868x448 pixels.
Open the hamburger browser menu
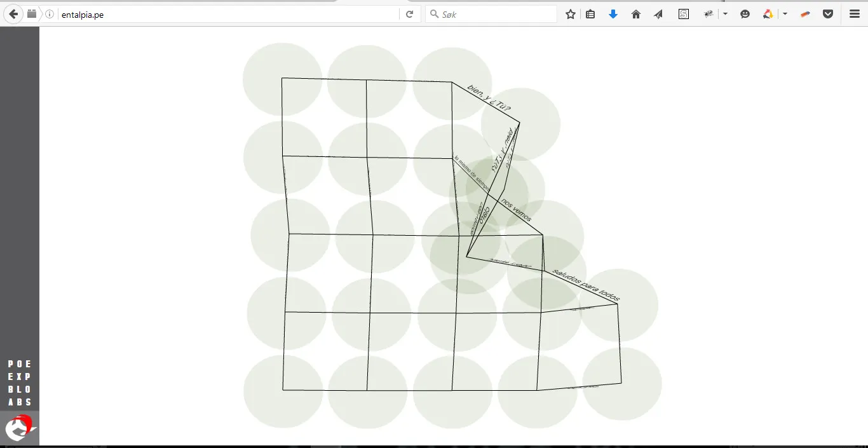pyautogui.click(x=855, y=14)
